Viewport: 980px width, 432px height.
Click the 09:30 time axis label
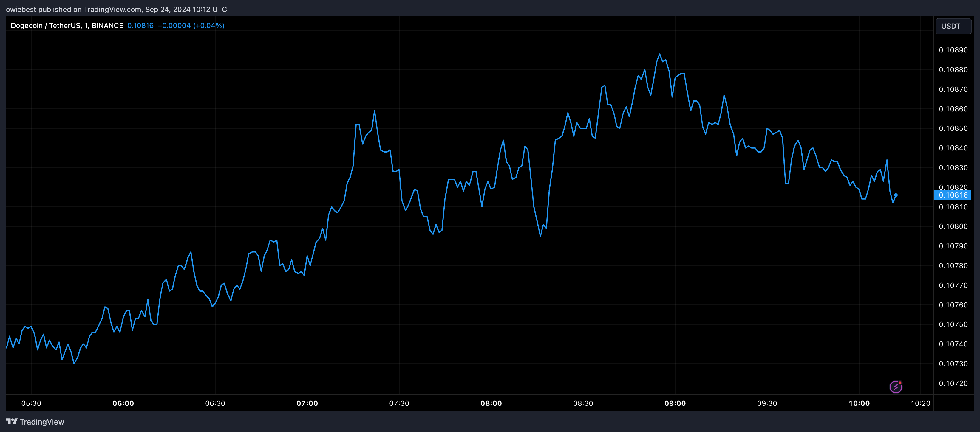pos(767,403)
